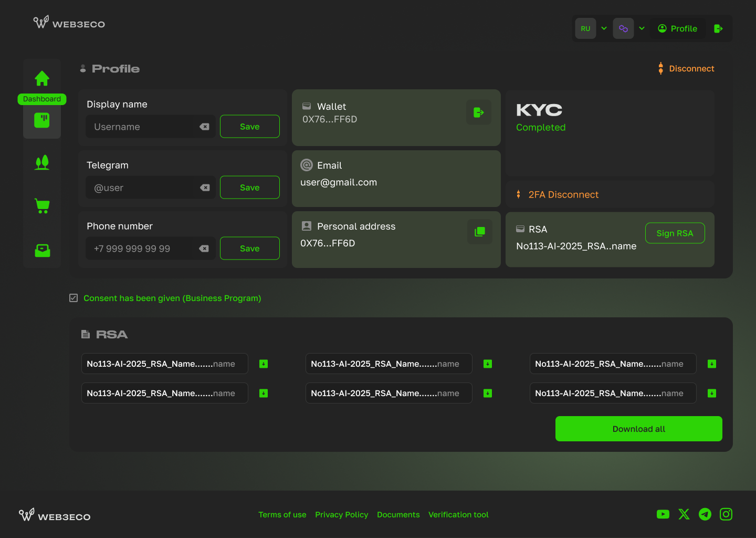
Task: Click 2FA Disconnect
Action: tap(558, 194)
